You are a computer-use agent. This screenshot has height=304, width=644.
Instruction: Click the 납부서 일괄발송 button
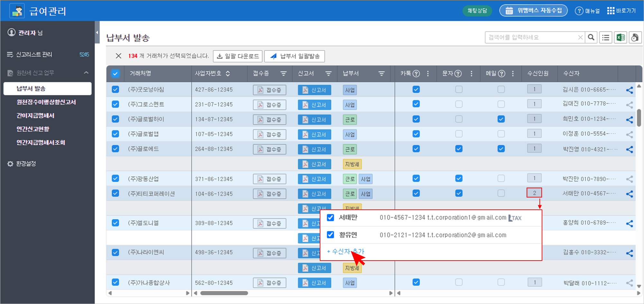[x=295, y=56]
